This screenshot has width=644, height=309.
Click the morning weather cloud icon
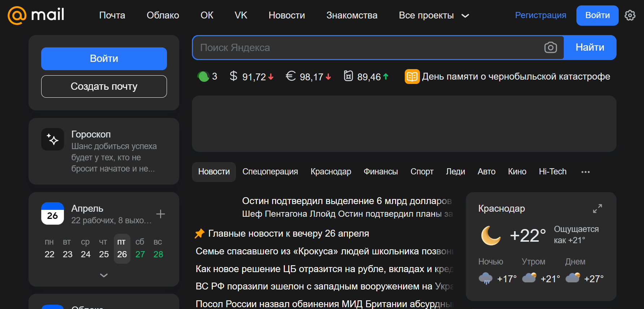[x=529, y=278]
